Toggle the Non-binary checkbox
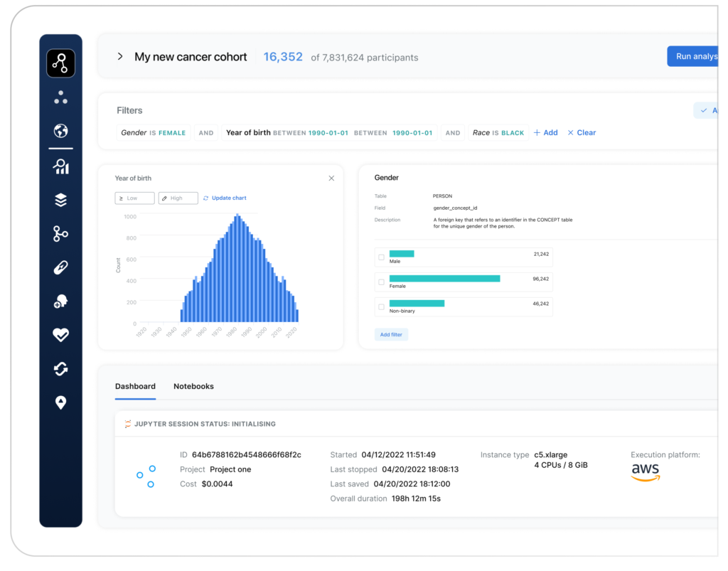The height and width of the screenshot is (571, 728). tap(381, 306)
